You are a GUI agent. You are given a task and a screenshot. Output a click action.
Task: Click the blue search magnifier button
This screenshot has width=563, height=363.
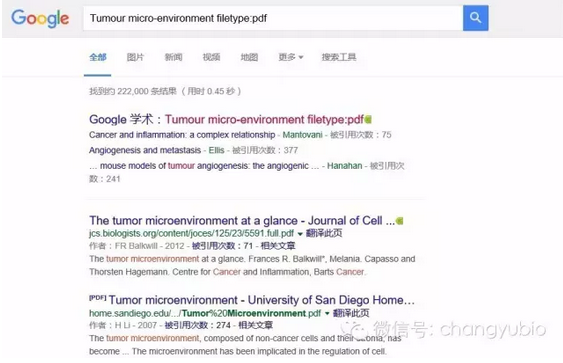[475, 18]
